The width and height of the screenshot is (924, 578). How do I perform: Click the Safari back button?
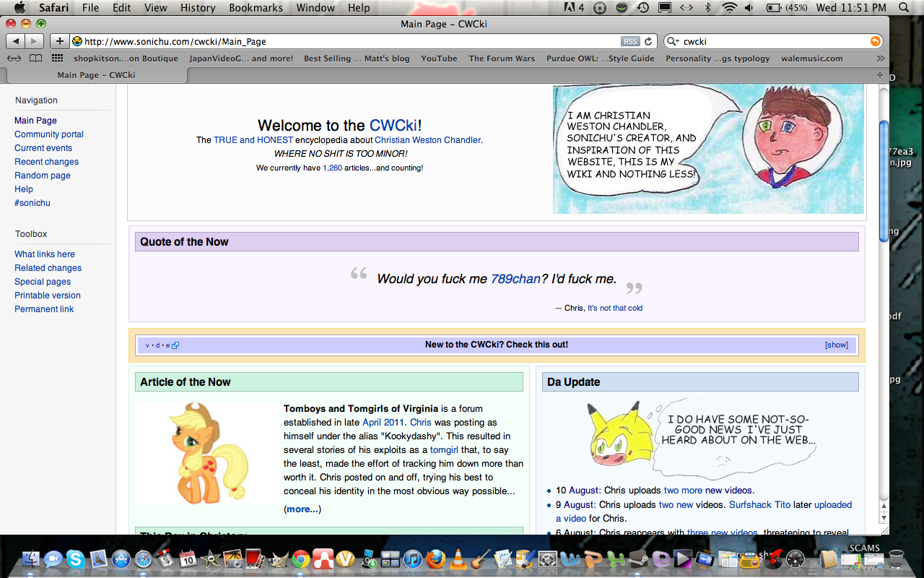point(16,42)
